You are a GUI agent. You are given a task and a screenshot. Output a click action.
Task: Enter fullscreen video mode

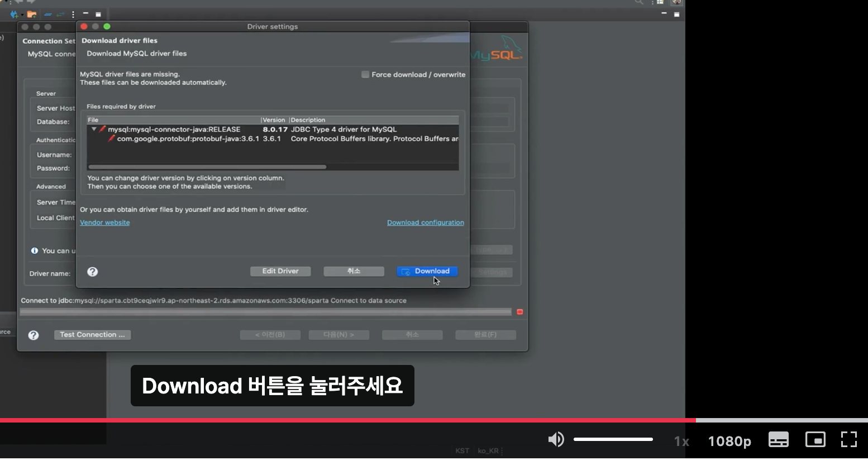click(x=849, y=440)
